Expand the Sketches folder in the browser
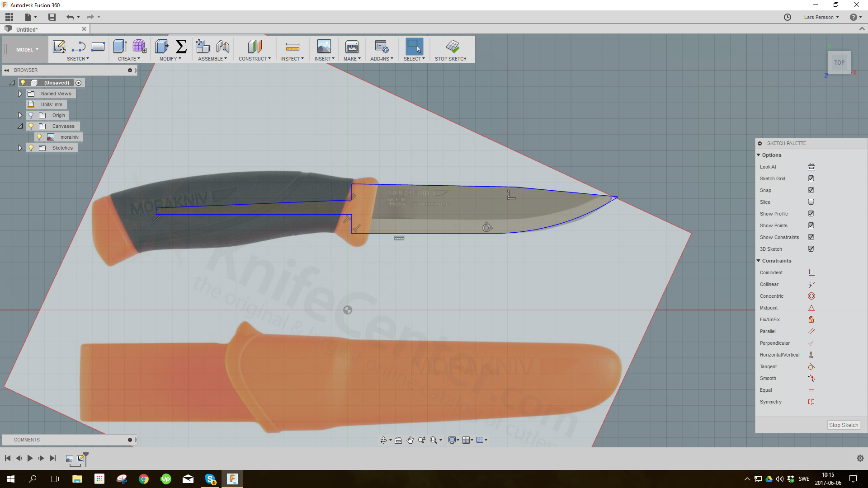This screenshot has height=488, width=868. (20, 148)
